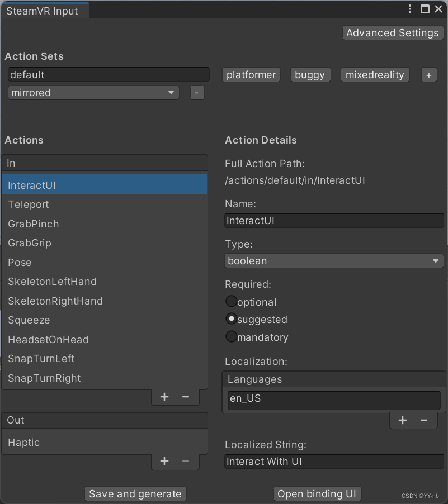The image size is (448, 504).
Task: Remove the default action set with minus
Action: click(x=197, y=93)
